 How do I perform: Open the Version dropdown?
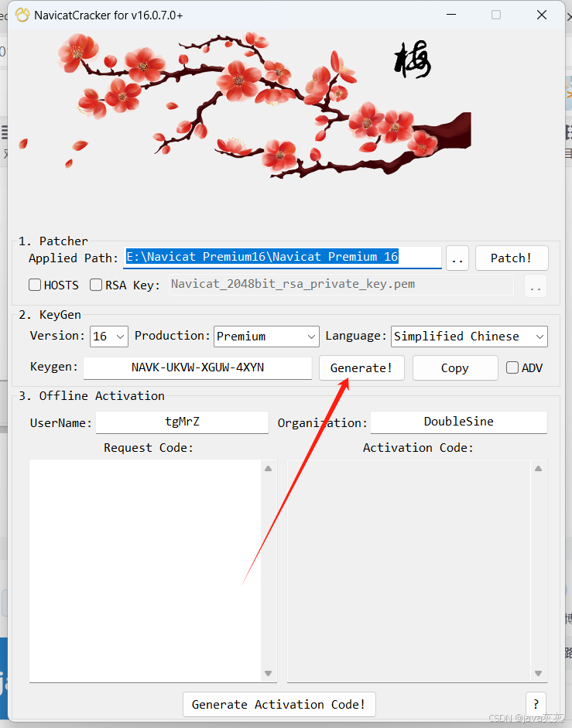point(108,337)
